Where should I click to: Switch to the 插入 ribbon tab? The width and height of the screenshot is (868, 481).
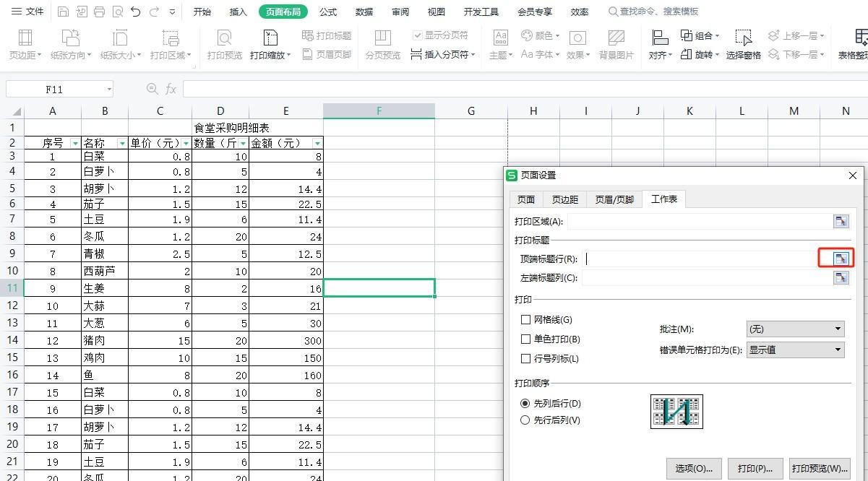[238, 12]
